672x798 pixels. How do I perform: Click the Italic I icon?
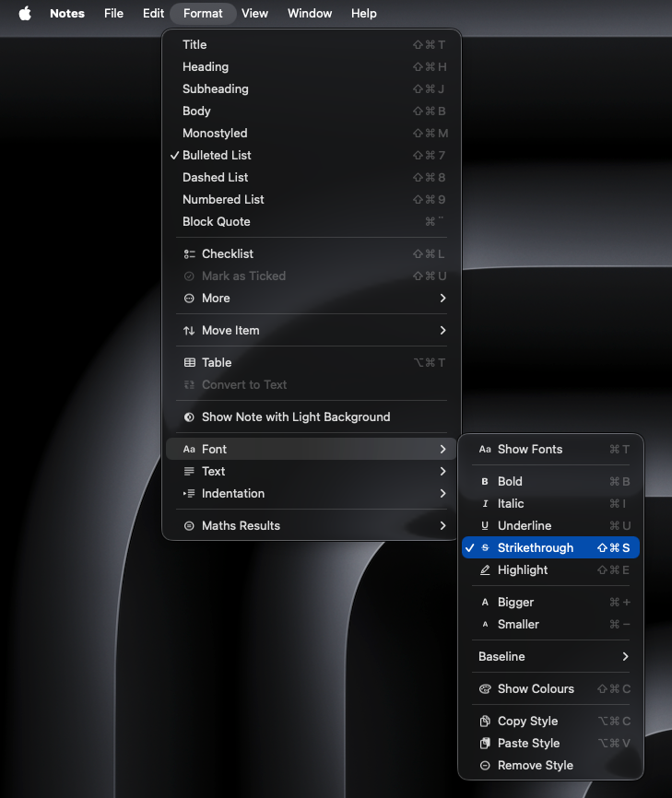[485, 504]
